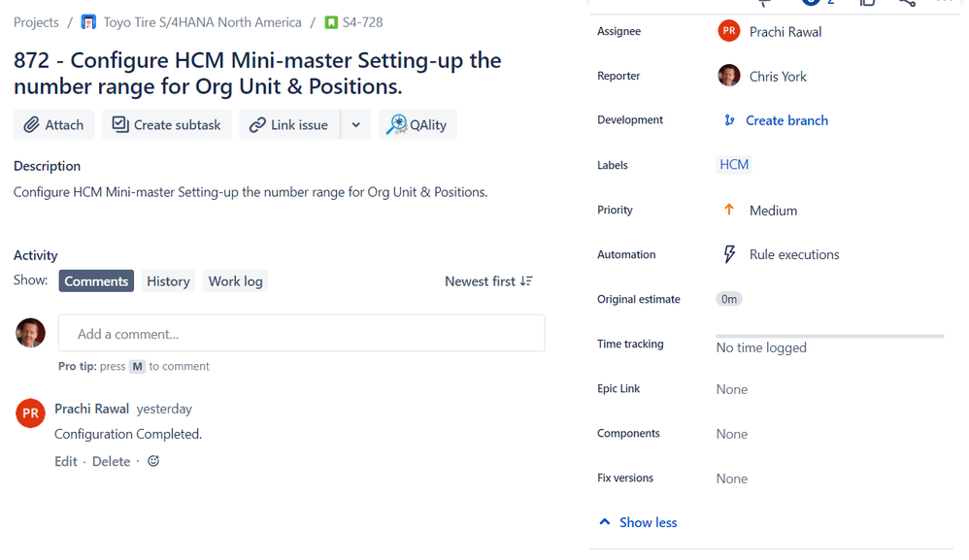The height and width of the screenshot is (560, 969).
Task: Switch to the History activity tab
Action: [168, 280]
